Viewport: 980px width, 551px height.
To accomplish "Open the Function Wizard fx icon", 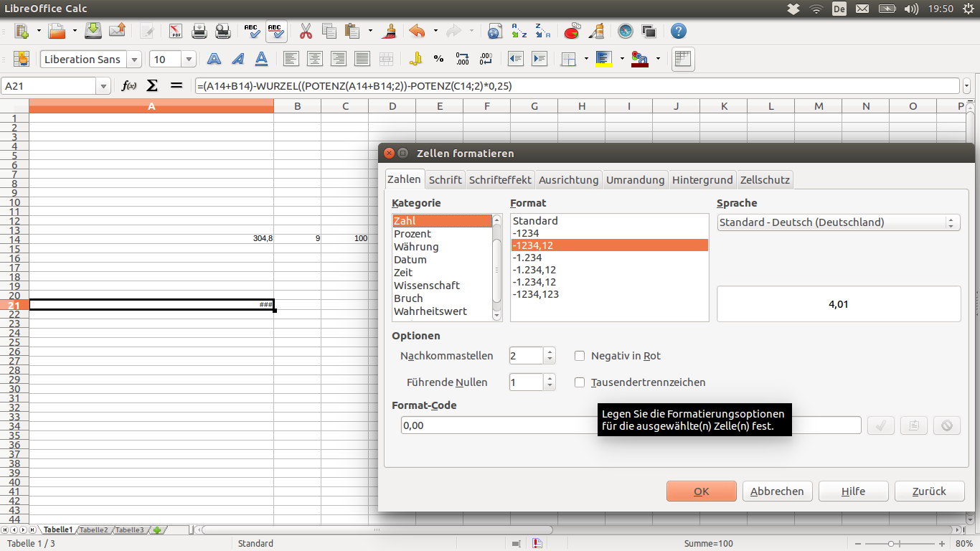I will click(x=129, y=86).
